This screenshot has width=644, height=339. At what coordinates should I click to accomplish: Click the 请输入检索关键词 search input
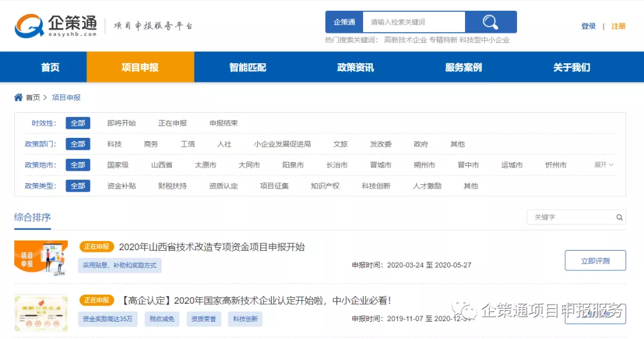coord(414,21)
